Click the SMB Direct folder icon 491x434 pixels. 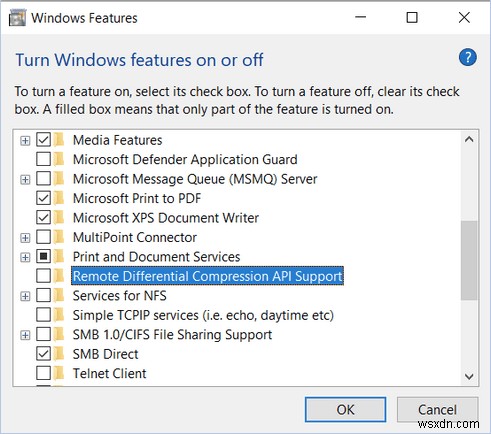pos(59,354)
